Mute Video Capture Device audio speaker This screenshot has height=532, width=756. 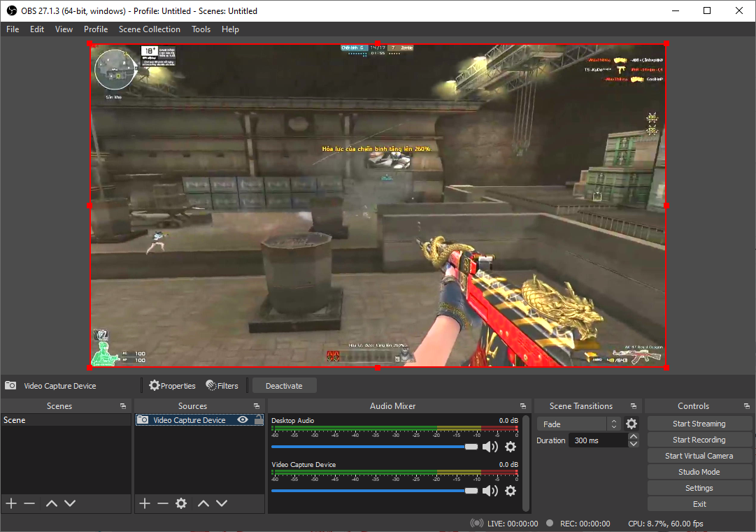[x=490, y=491]
